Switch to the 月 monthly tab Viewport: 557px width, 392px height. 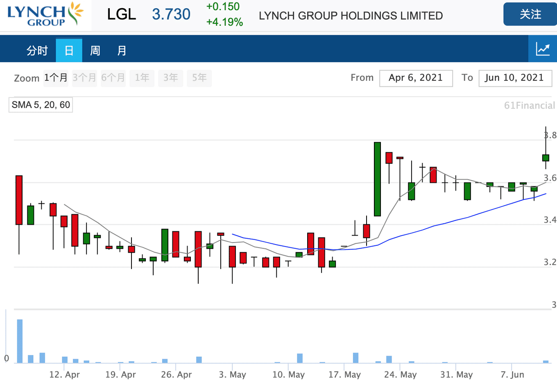pos(122,51)
